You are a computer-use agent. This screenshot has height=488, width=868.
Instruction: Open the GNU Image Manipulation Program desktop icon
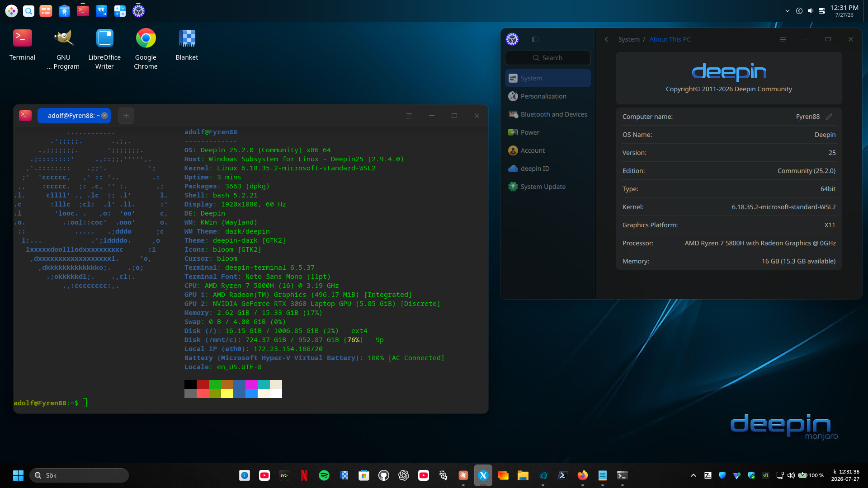click(63, 50)
